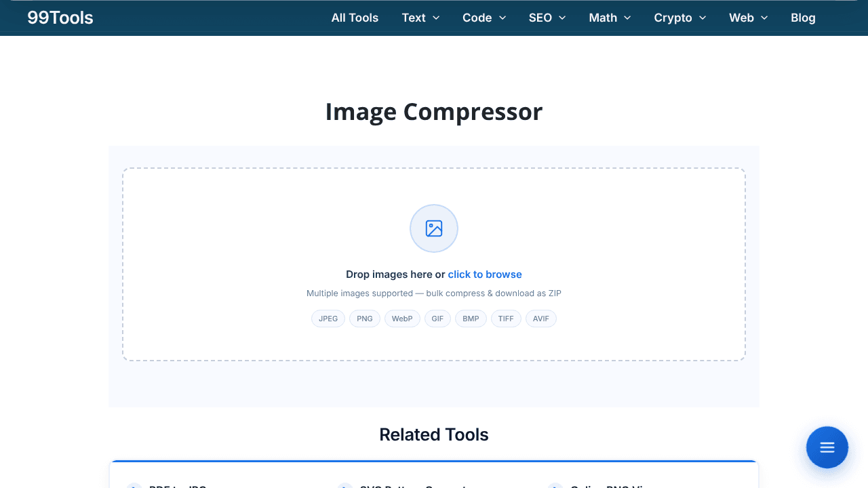
Task: Open the Blog page
Action: pos(803,18)
